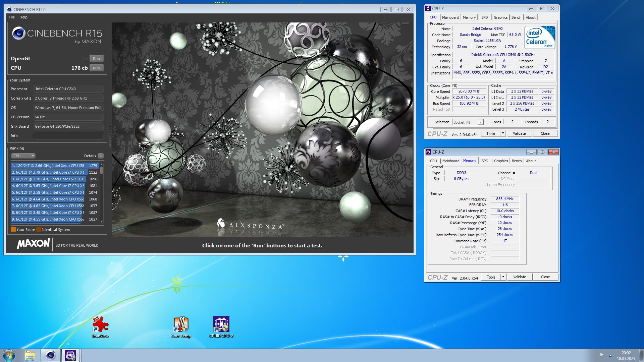The image size is (644, 362).
Task: Click lower CPU-Z window title icon
Action: point(428,152)
